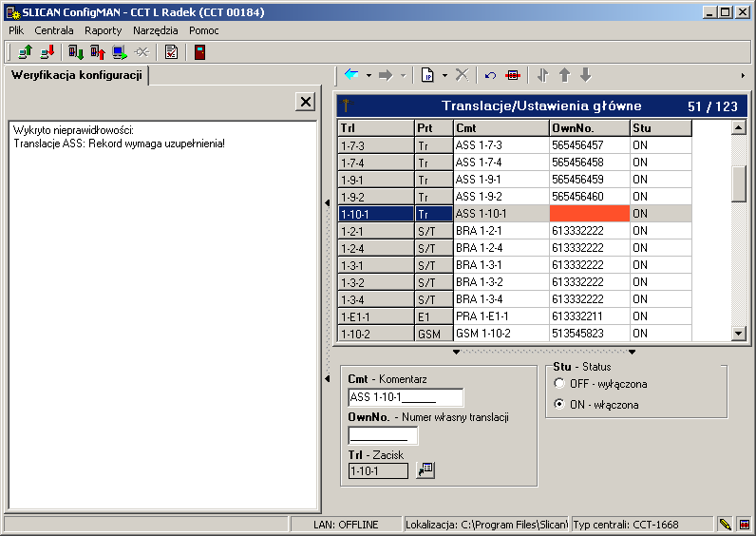Click the computer red down-arrow toolbar icon

[x=47, y=51]
